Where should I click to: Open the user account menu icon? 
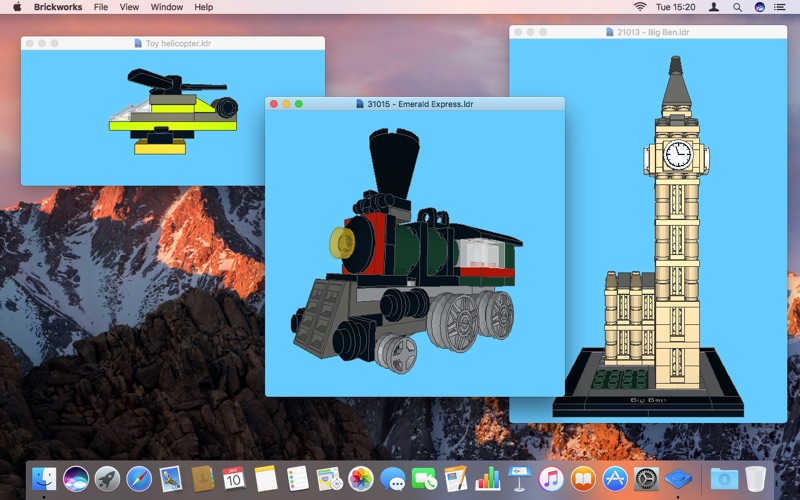point(714,7)
